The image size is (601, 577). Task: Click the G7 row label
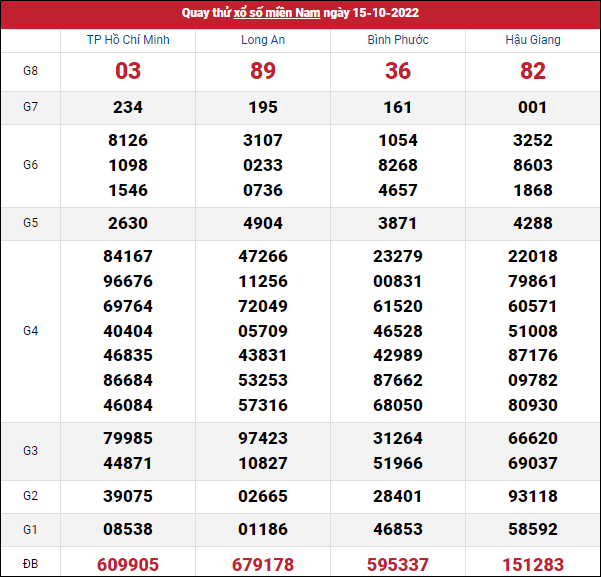pyautogui.click(x=30, y=108)
